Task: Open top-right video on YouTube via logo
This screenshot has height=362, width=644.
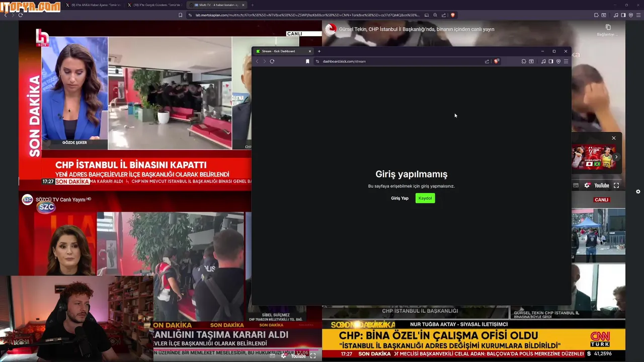Action: (602, 186)
